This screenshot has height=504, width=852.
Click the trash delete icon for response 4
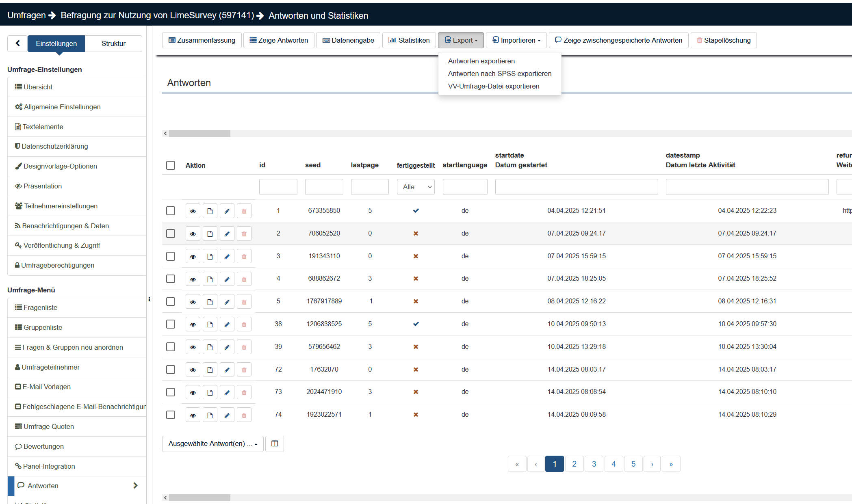(x=244, y=279)
